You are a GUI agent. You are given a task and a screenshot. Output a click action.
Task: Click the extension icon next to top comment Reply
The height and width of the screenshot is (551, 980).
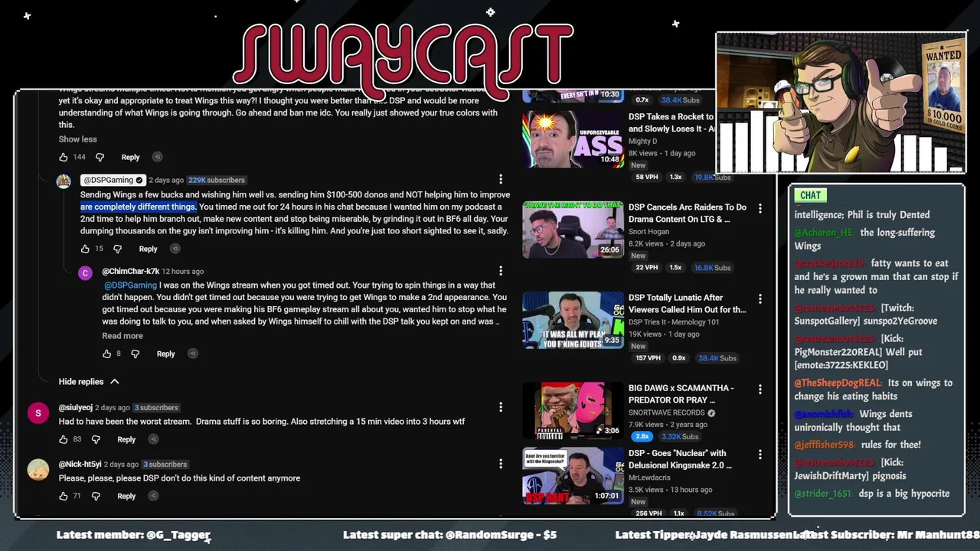coord(157,157)
